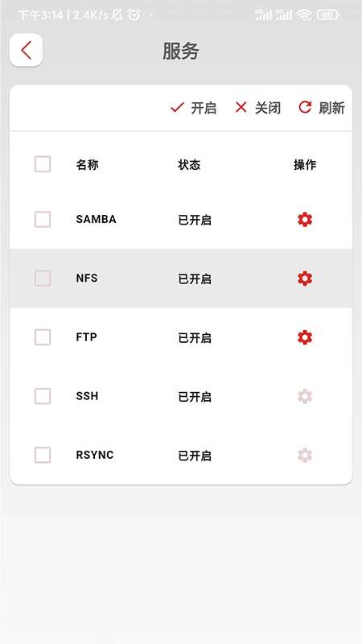Viewport: 362px width, 644px height.
Task: Go back using the red arrow
Action: (26, 50)
